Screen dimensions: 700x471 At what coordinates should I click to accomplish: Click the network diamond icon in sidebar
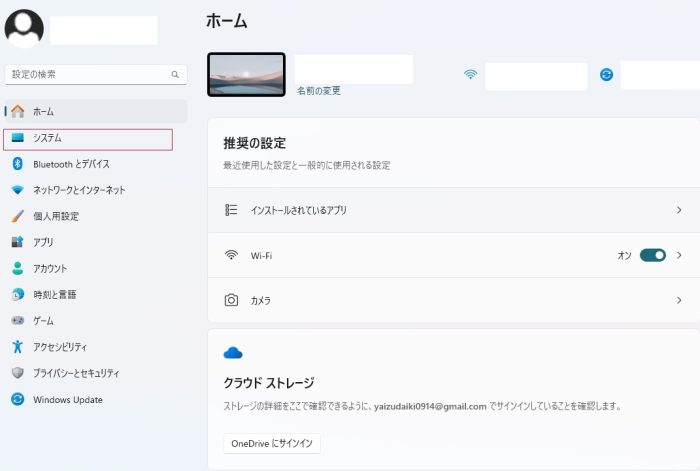coord(17,190)
